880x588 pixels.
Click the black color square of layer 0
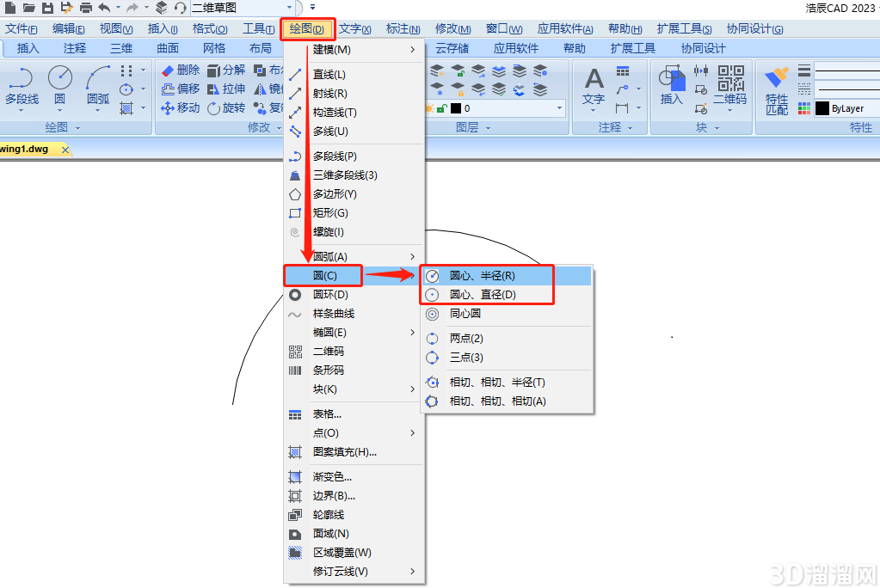(x=456, y=108)
